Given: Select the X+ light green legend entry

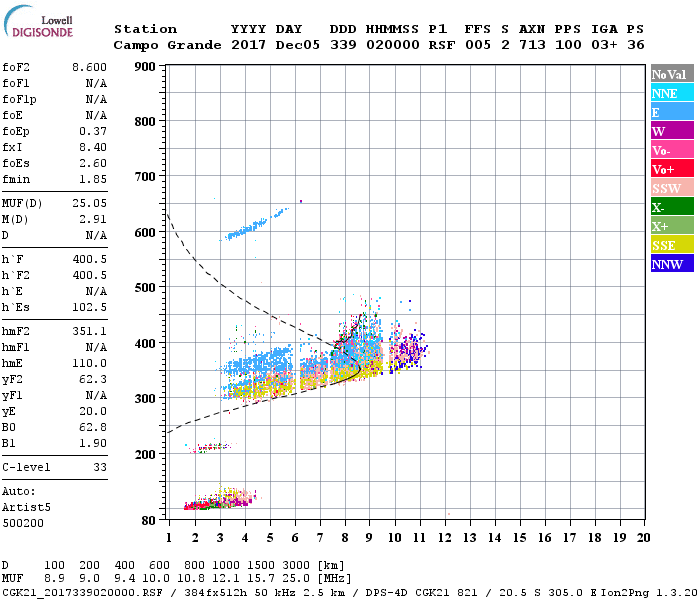Looking at the screenshot, I should coord(672,226).
